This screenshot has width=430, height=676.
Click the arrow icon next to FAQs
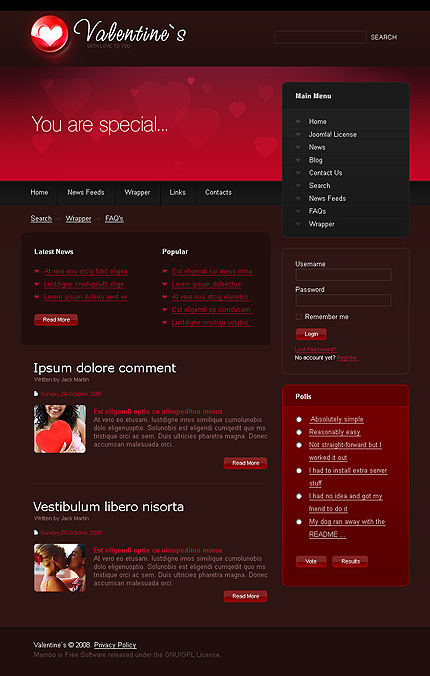point(298,211)
